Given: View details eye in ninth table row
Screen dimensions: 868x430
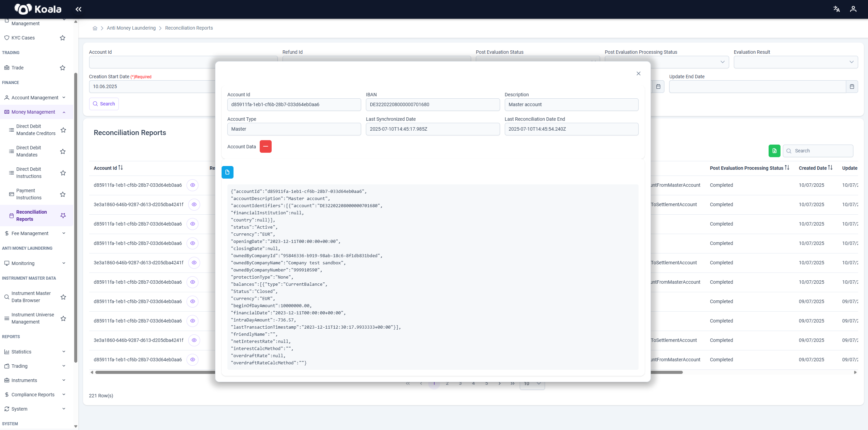Looking at the screenshot, I should click(194, 340).
